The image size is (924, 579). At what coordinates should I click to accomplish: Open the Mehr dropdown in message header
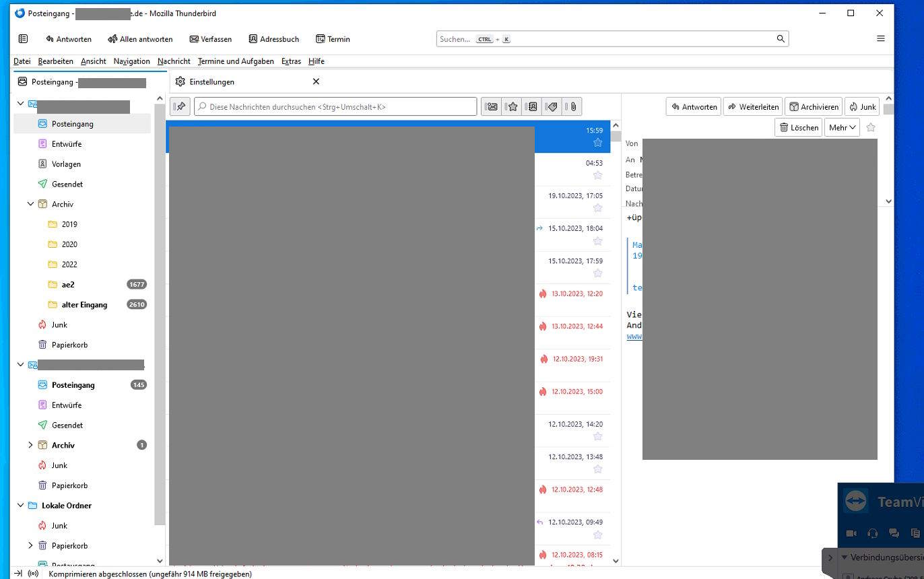[842, 127]
